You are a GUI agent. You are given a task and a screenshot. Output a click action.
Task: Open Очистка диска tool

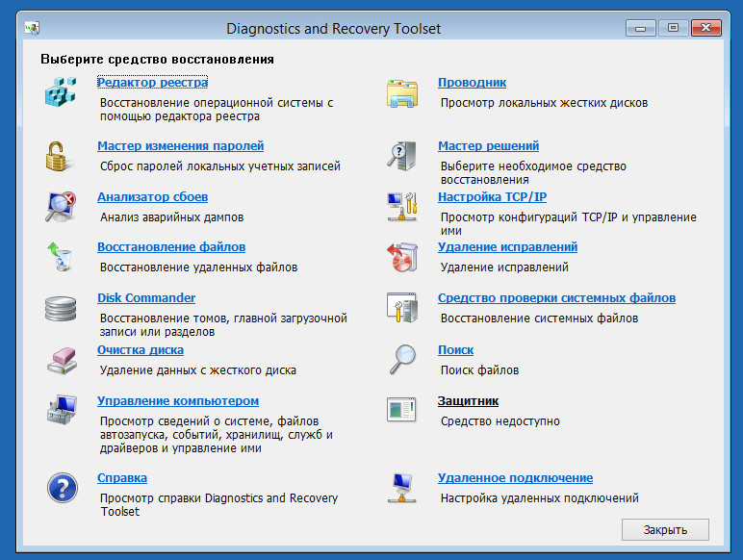[x=141, y=350]
